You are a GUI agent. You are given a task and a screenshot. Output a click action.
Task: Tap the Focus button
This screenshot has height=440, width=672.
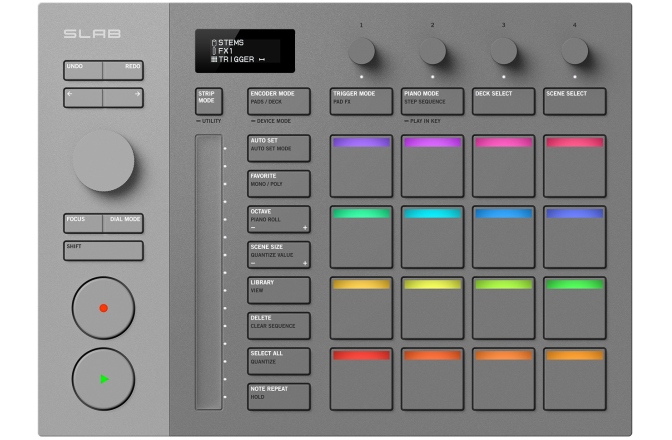(x=83, y=223)
